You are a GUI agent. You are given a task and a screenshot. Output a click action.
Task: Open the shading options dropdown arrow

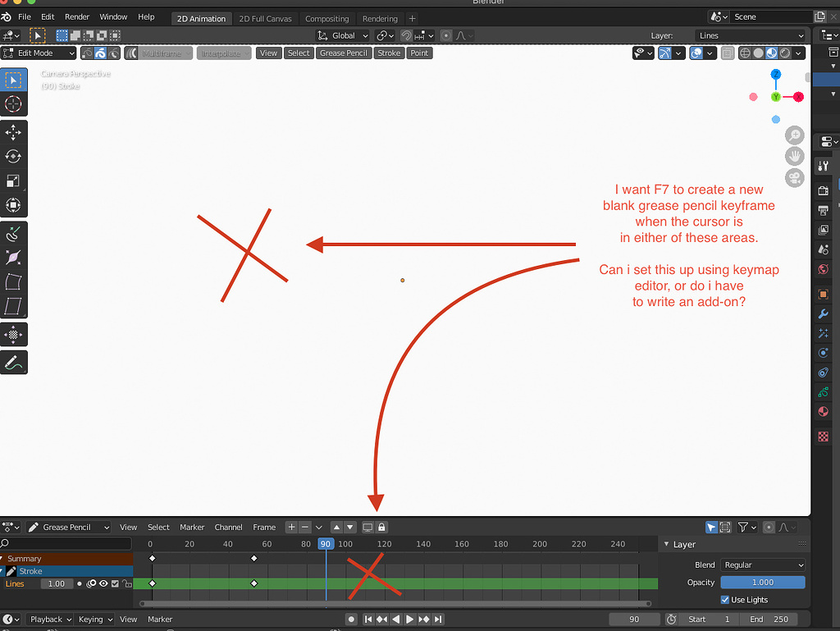coord(798,53)
